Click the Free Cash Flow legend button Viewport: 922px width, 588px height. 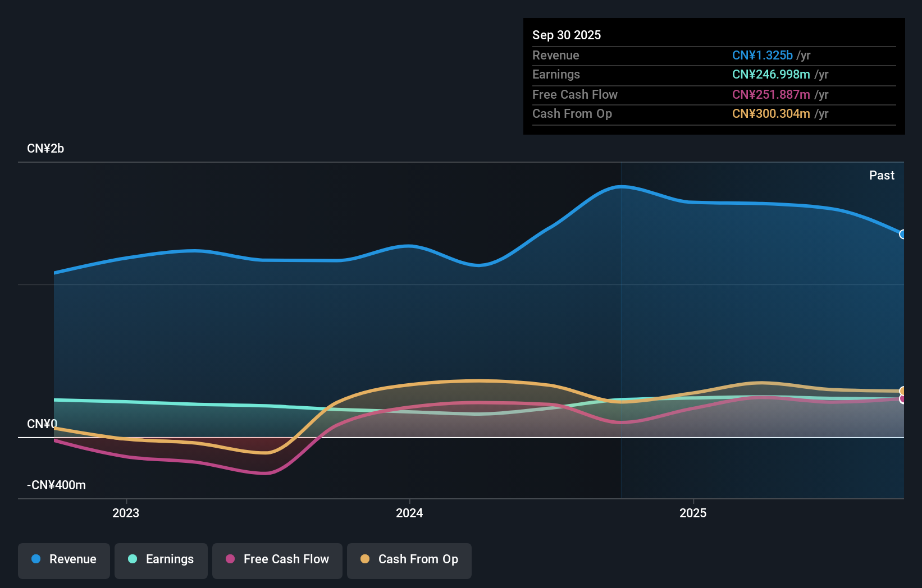point(277,559)
